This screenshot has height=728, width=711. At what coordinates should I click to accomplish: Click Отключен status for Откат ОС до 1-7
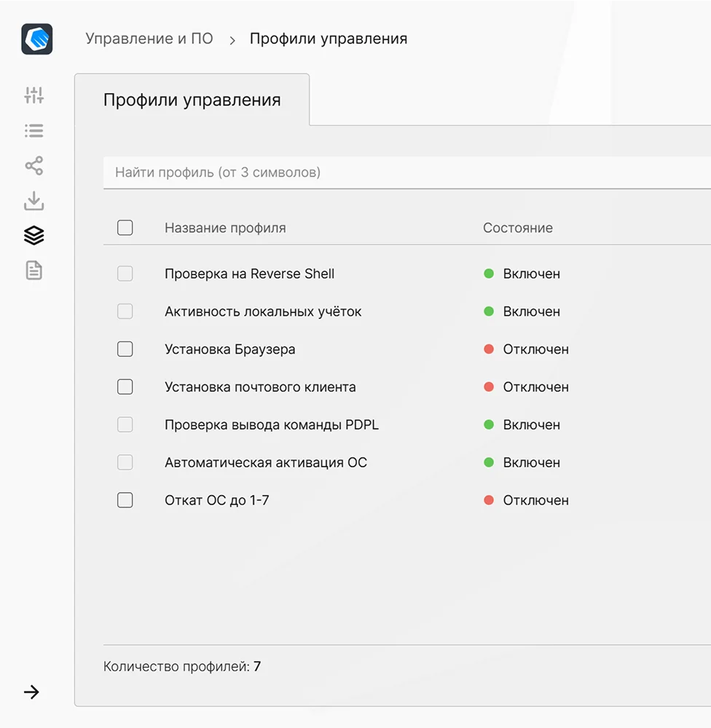click(x=526, y=500)
